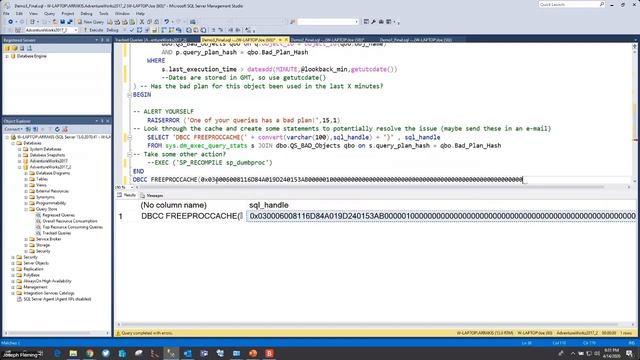Expand the AdventureWorks2017 database node
640x360 pixels.
pyautogui.click(x=19, y=161)
